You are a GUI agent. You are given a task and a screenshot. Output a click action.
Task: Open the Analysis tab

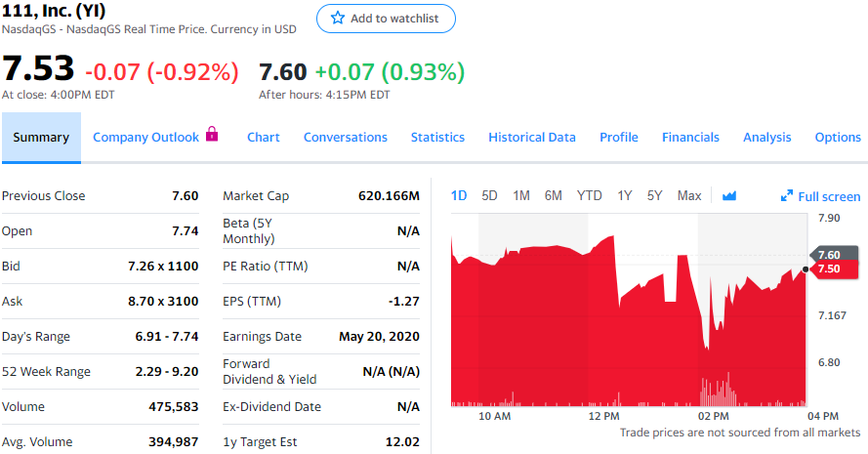point(767,138)
